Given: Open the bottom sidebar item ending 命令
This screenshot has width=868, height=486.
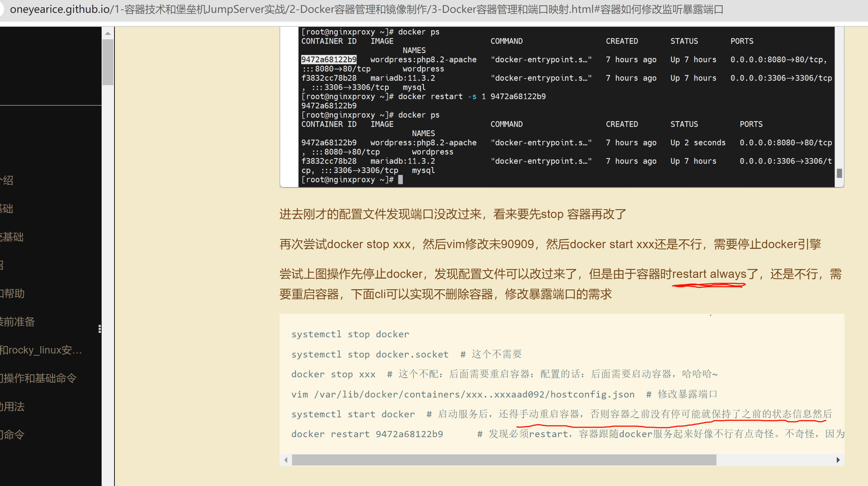Looking at the screenshot, I should pos(12,435).
